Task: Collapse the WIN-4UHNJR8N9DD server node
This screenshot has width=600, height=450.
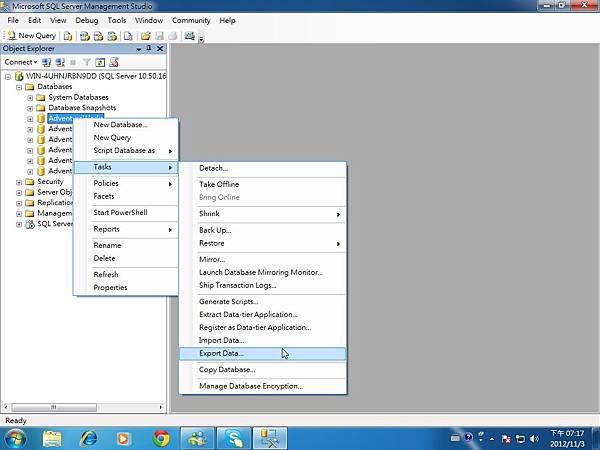Action: pyautogui.click(x=8, y=77)
